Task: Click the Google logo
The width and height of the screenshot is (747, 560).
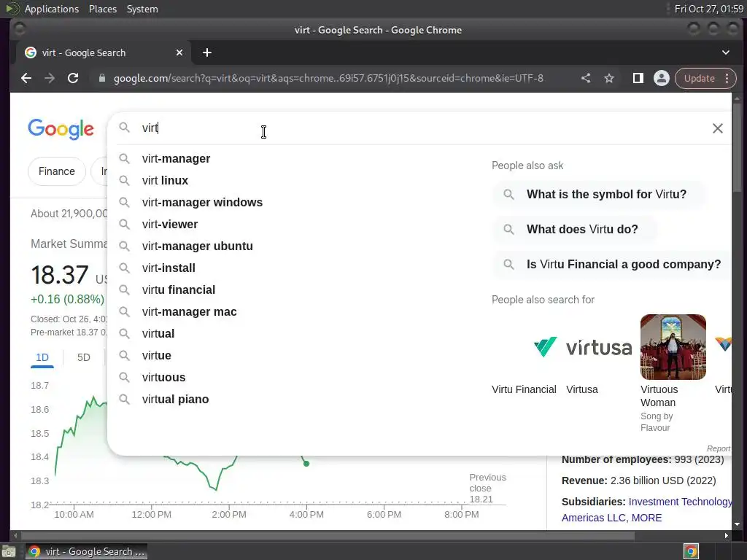Action: pos(61,128)
